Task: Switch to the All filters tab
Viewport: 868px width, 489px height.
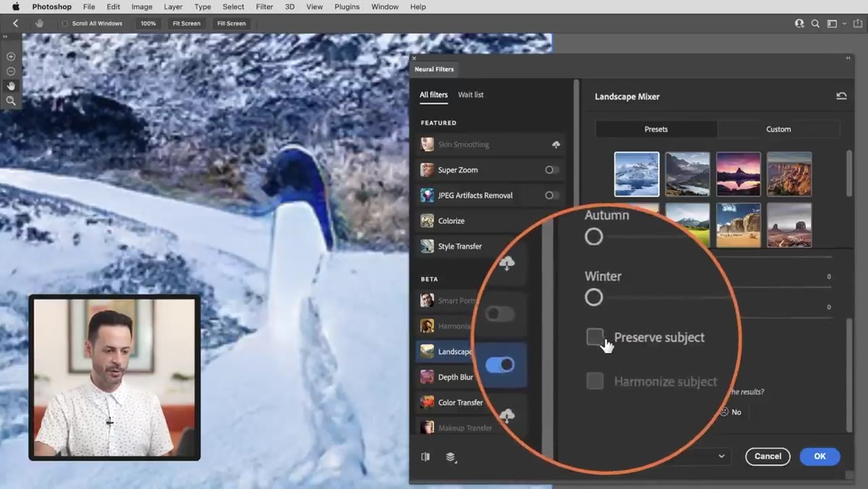Action: [433, 95]
